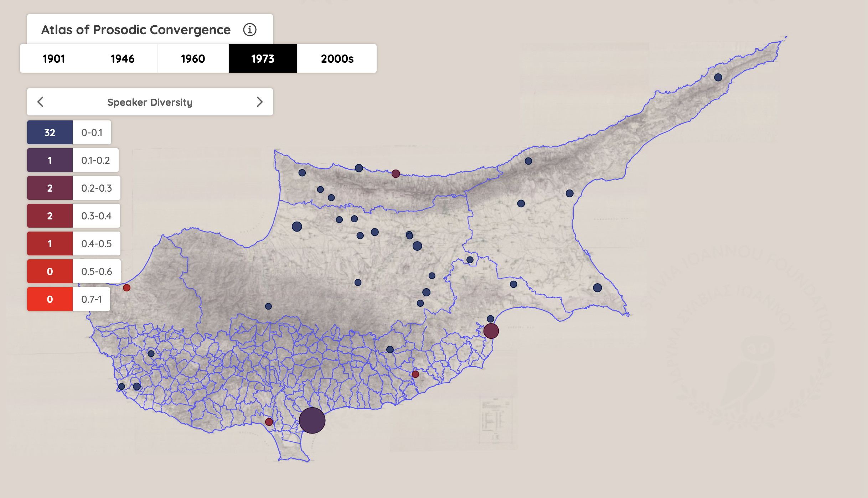Screen dimensions: 868x498
Task: Click the large purple circle on the south coast
Action: [x=312, y=421]
